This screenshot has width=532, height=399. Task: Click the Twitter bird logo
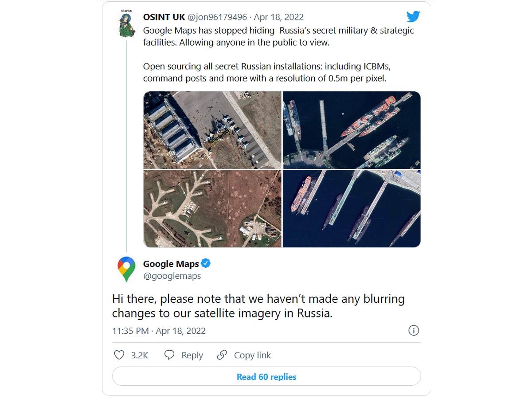point(413,17)
